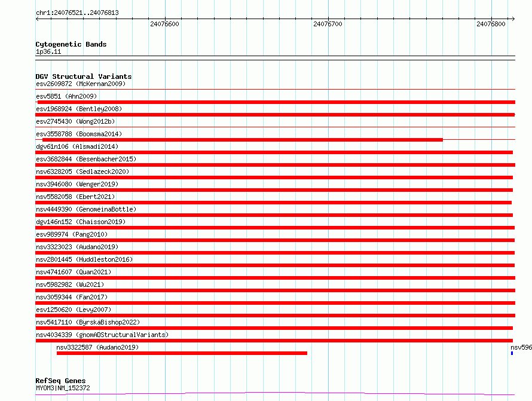Select the MYOM3|NM_152372 gene label
This screenshot has width=532, height=401.
63,388
